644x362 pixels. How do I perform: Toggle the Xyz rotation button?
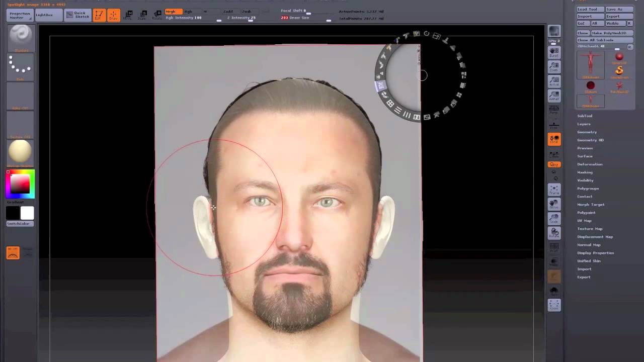point(554,164)
